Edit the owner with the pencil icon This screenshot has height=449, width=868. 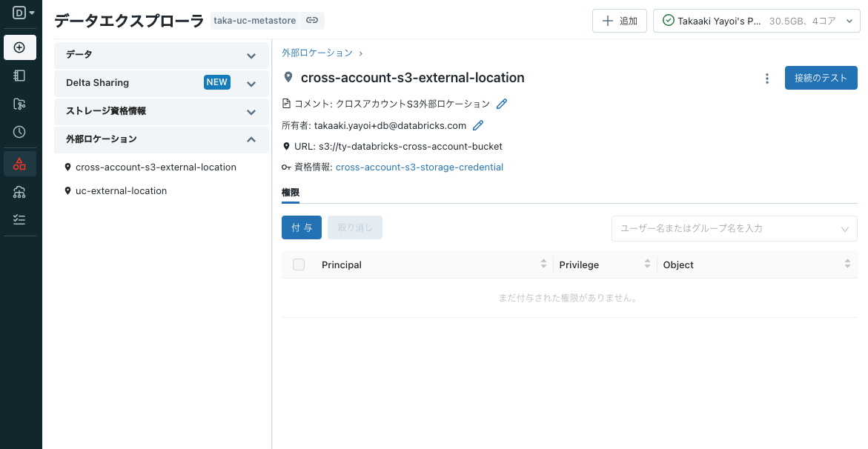point(478,126)
